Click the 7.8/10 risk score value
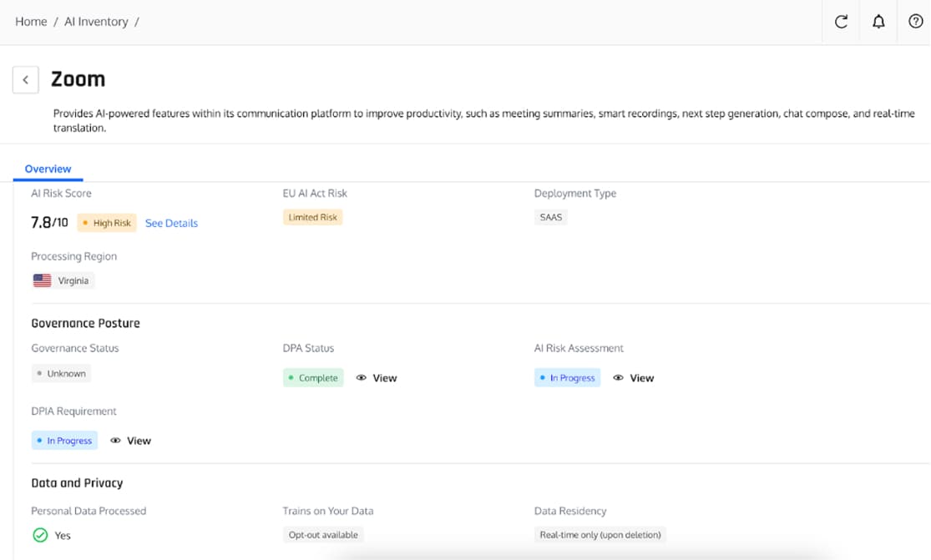The width and height of the screenshot is (931, 560). pos(49,223)
